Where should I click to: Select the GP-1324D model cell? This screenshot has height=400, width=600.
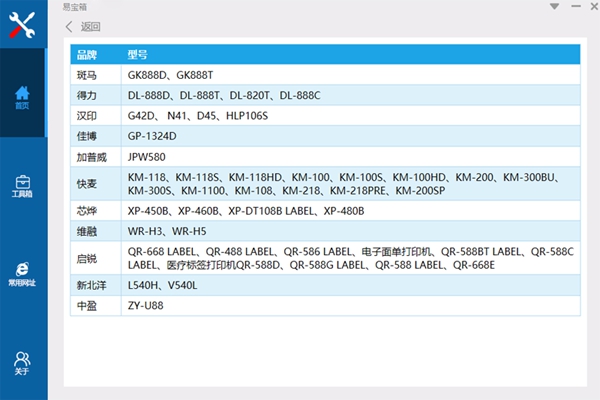351,136
